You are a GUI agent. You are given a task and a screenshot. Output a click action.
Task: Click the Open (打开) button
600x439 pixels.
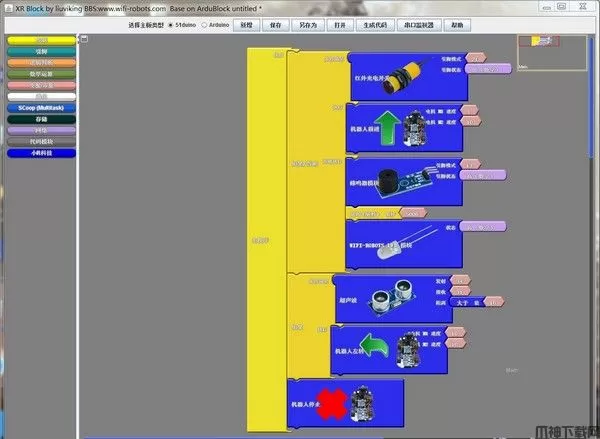[x=340, y=25]
